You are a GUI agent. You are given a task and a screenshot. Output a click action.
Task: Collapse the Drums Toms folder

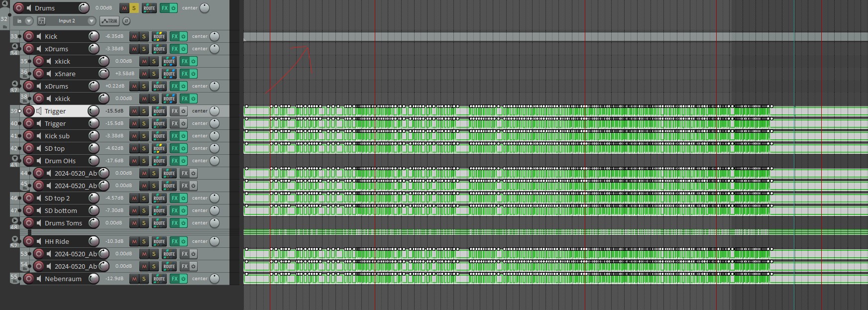(15, 220)
